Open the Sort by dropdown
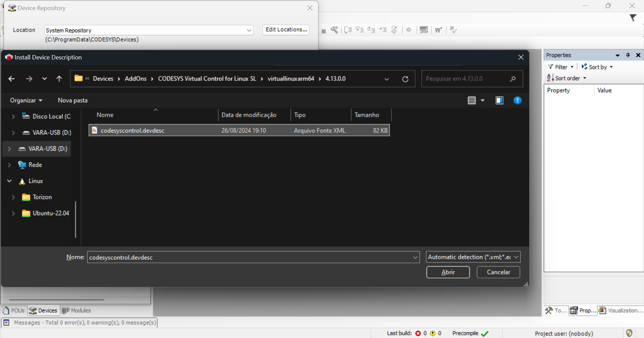 click(x=597, y=67)
